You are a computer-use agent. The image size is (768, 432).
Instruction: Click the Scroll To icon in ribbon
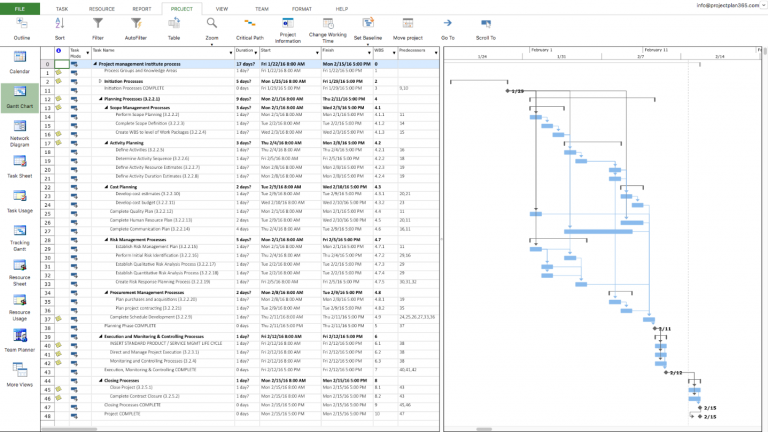click(x=485, y=22)
